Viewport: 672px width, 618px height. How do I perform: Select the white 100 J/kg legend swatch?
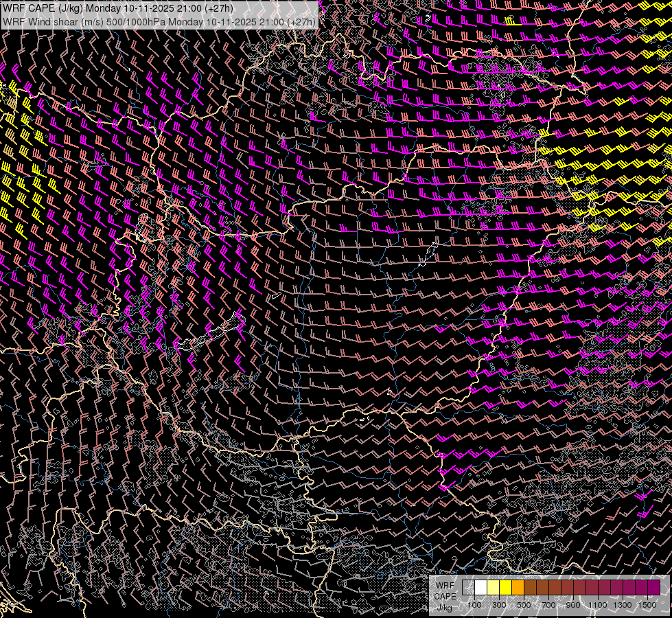tap(481, 587)
